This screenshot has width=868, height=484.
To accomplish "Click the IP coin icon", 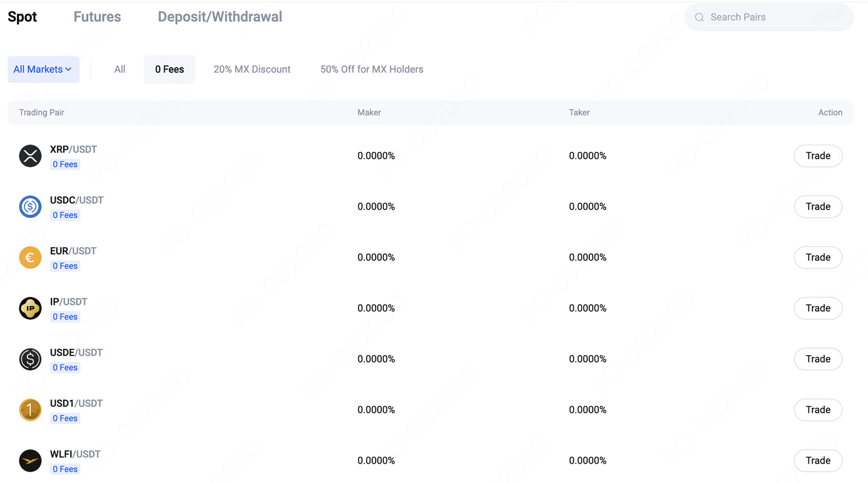I will pos(31,308).
